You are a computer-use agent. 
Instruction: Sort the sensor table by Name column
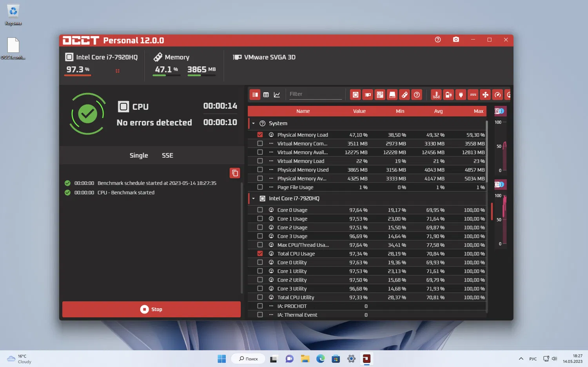point(303,111)
